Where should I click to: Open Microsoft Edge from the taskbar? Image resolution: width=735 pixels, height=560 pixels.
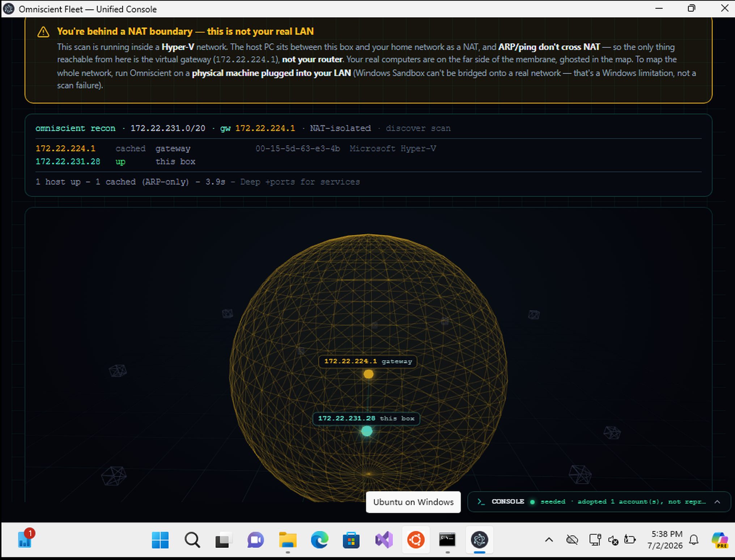tap(319, 540)
